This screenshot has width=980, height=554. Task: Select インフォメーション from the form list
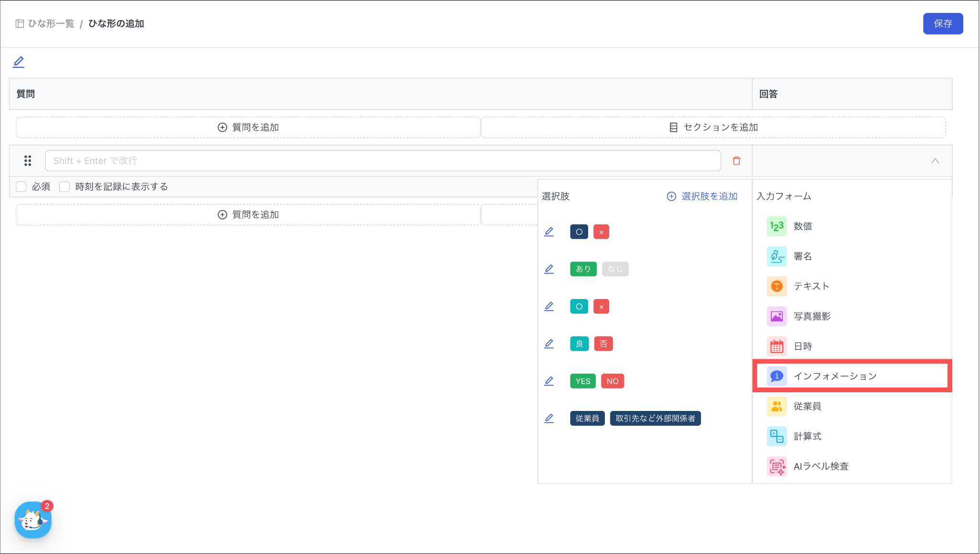[835, 376]
